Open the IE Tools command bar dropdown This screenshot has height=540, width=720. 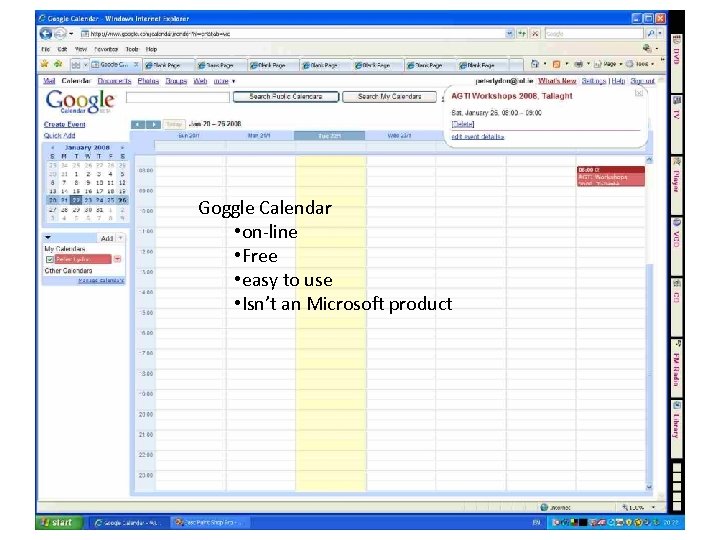tap(640, 64)
